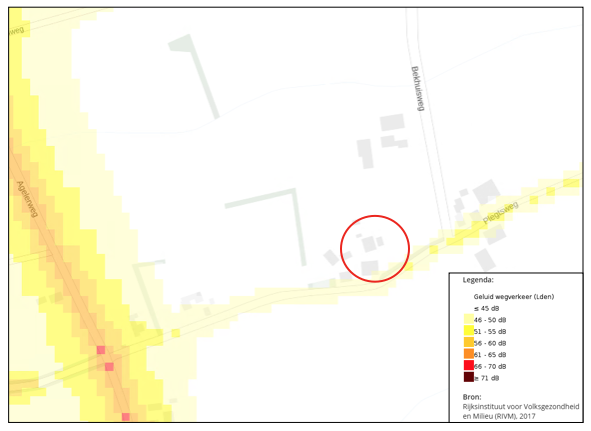Click the 'Bekhuisweg' road label

(x=417, y=89)
